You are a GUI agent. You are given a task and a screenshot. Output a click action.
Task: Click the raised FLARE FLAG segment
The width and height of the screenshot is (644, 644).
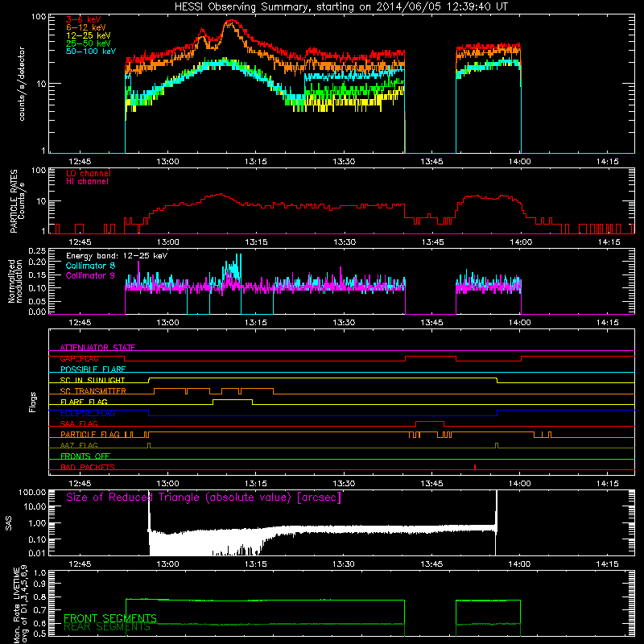[x=233, y=399]
